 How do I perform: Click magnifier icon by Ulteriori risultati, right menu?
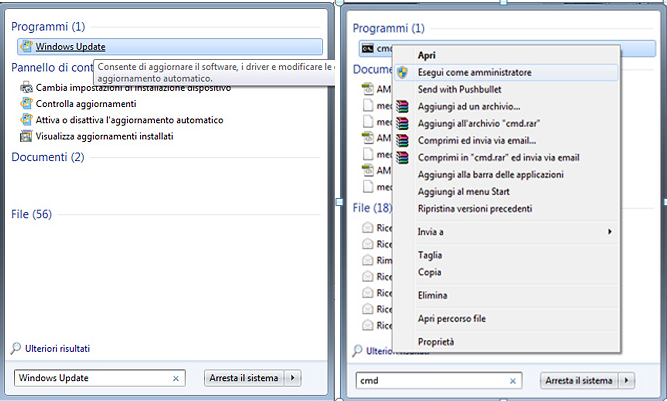coord(357,351)
